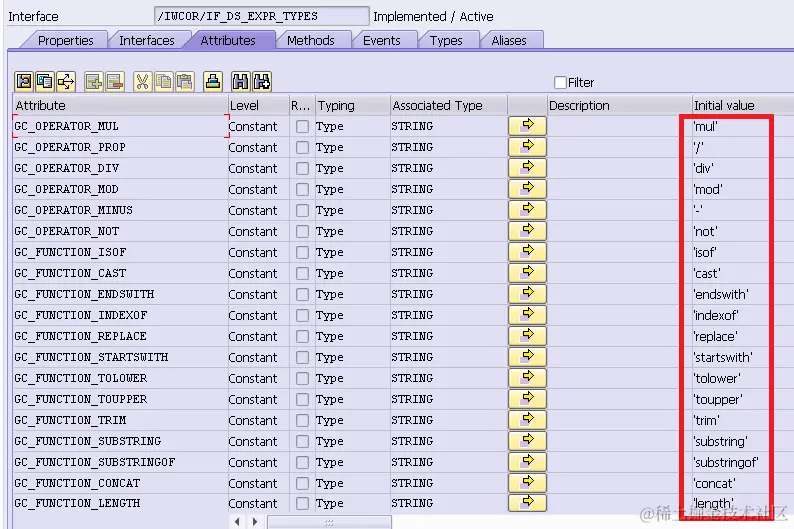Switch to the Methods tab
Viewport: 794px width, 529px height.
coord(310,40)
